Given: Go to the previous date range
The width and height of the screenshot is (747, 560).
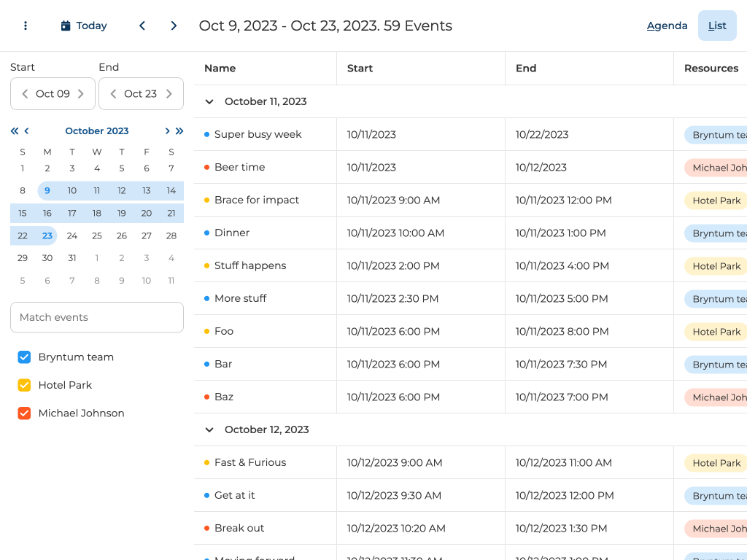Looking at the screenshot, I should tap(142, 26).
